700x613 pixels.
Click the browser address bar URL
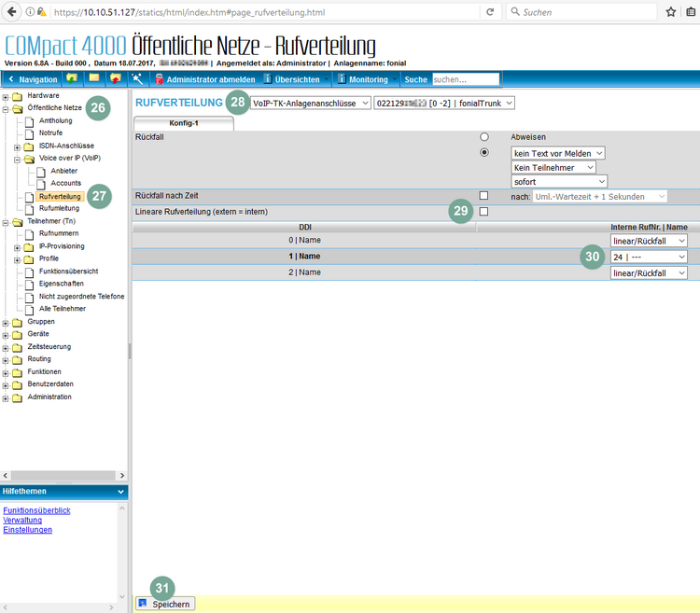pyautogui.click(x=189, y=12)
